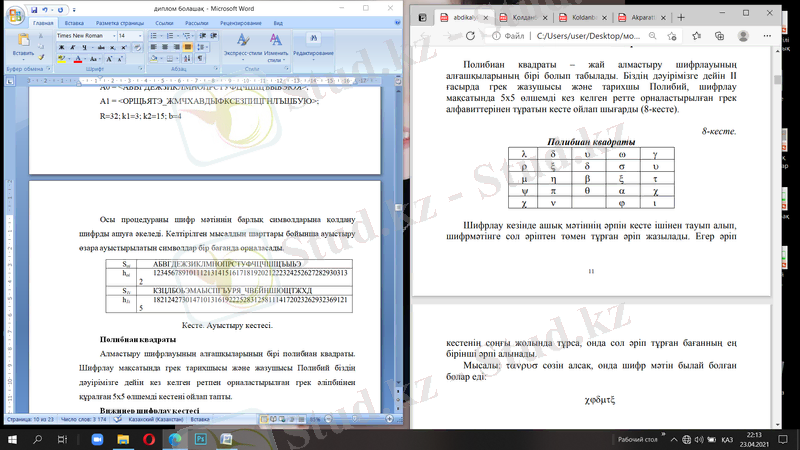Switch to the Вставка ribbon tab
800x450 pixels.
[74, 20]
